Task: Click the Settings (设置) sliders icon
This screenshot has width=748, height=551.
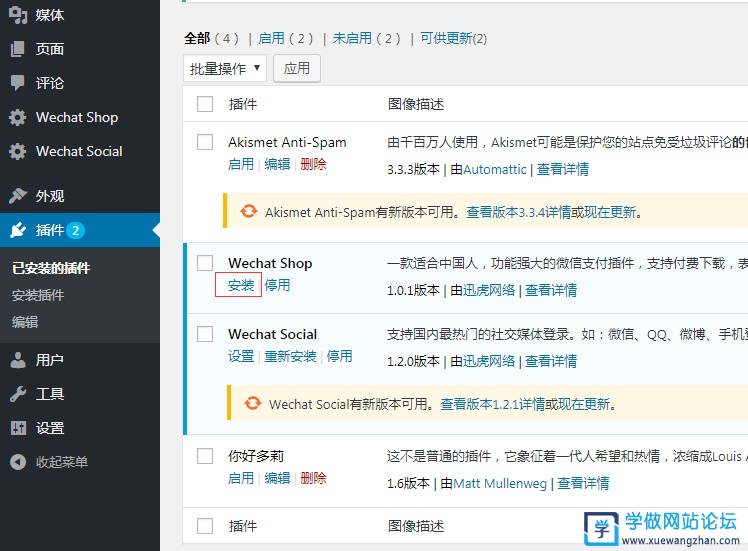Action: pyautogui.click(x=17, y=428)
